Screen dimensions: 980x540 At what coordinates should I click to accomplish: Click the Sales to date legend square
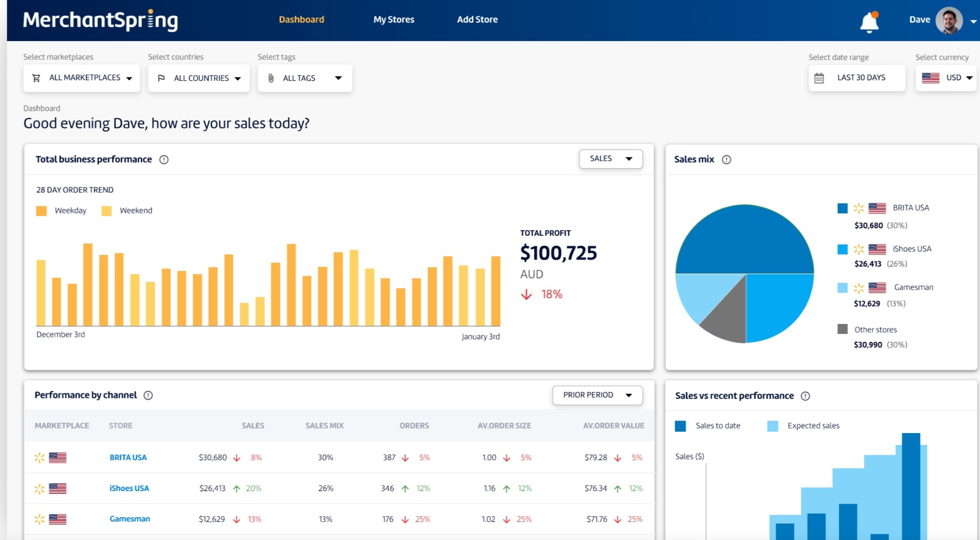pyautogui.click(x=680, y=426)
